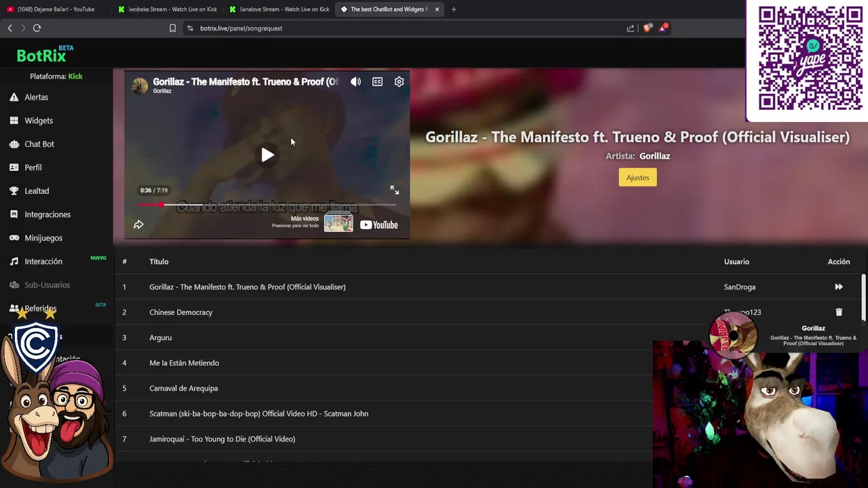Click the Minijuegos gamepad icon
The height and width of the screenshot is (488, 868).
pos(14,238)
